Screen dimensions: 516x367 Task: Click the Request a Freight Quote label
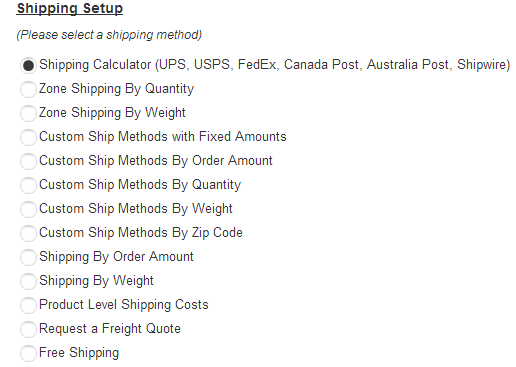(x=110, y=329)
